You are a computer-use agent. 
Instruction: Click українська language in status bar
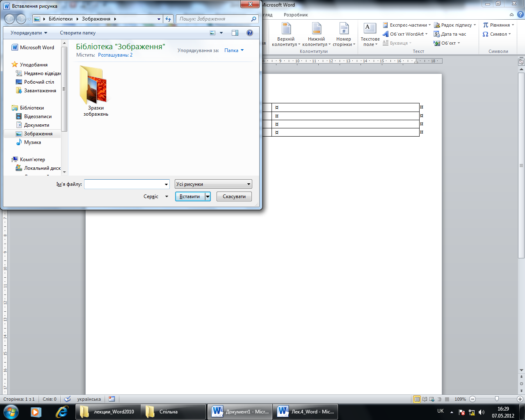tap(89, 399)
